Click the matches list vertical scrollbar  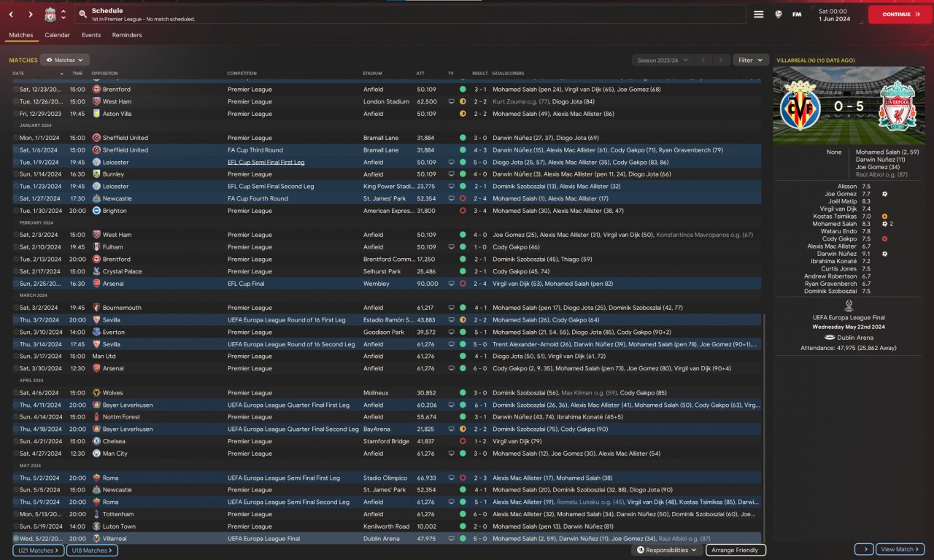pyautogui.click(x=764, y=427)
